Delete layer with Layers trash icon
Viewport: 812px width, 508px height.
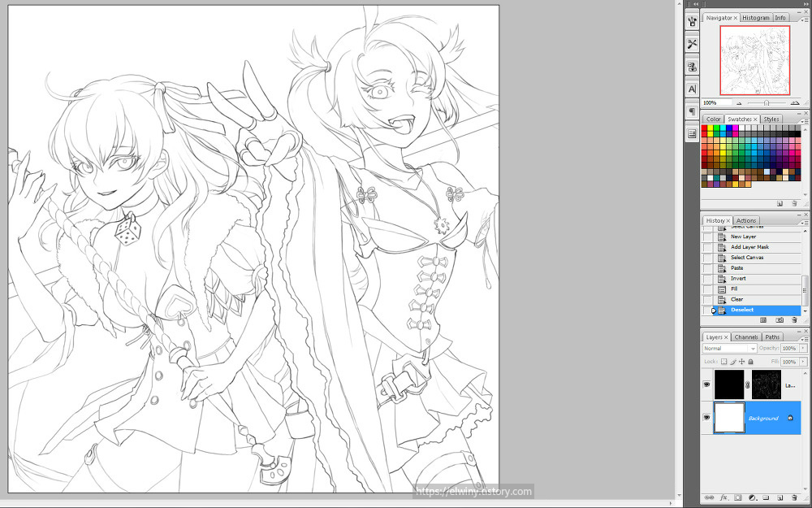coord(794,497)
